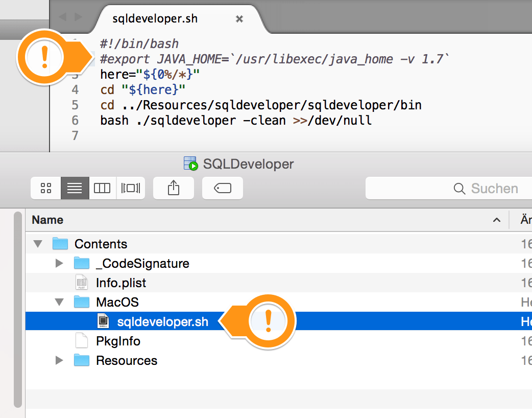Click the PkgInfo blank file icon

tap(82, 340)
